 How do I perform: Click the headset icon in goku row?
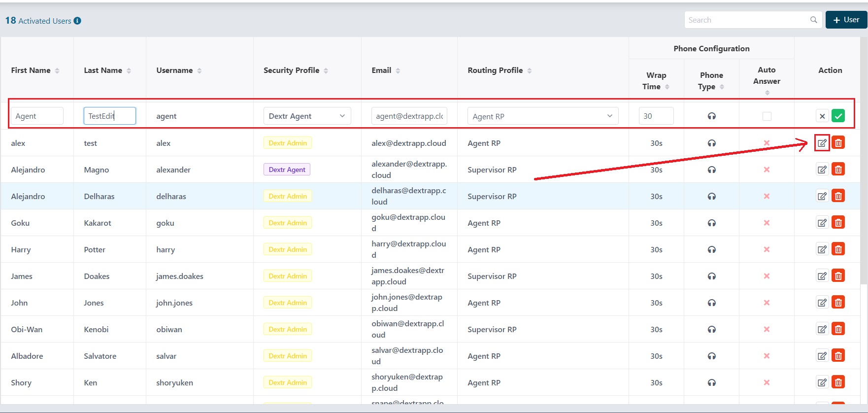point(711,223)
